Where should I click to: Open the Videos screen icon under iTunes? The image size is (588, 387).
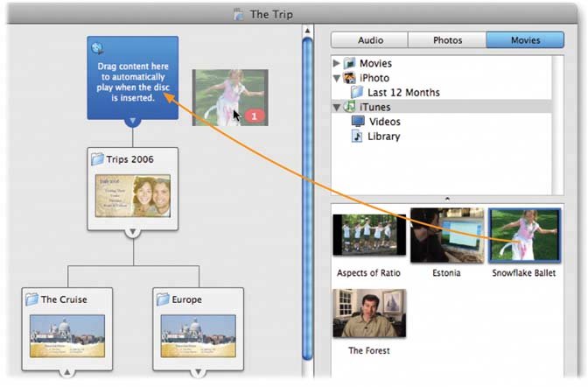pyautogui.click(x=358, y=122)
